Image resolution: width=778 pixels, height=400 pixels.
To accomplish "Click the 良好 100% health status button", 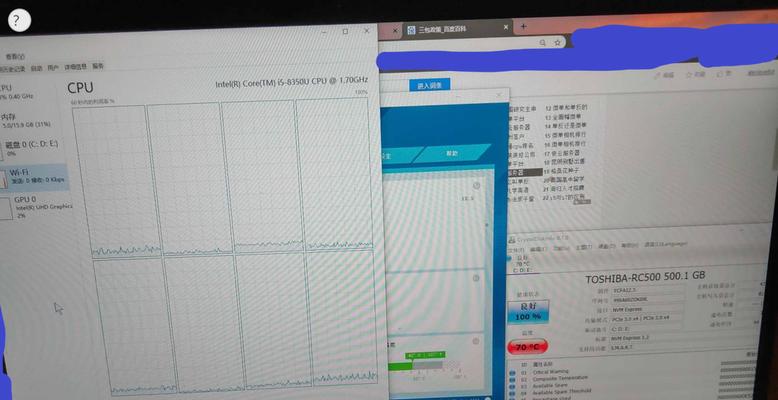I will coord(527,311).
